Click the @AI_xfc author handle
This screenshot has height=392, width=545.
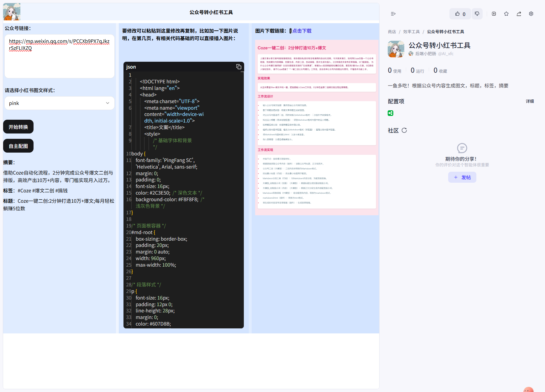pyautogui.click(x=446, y=54)
